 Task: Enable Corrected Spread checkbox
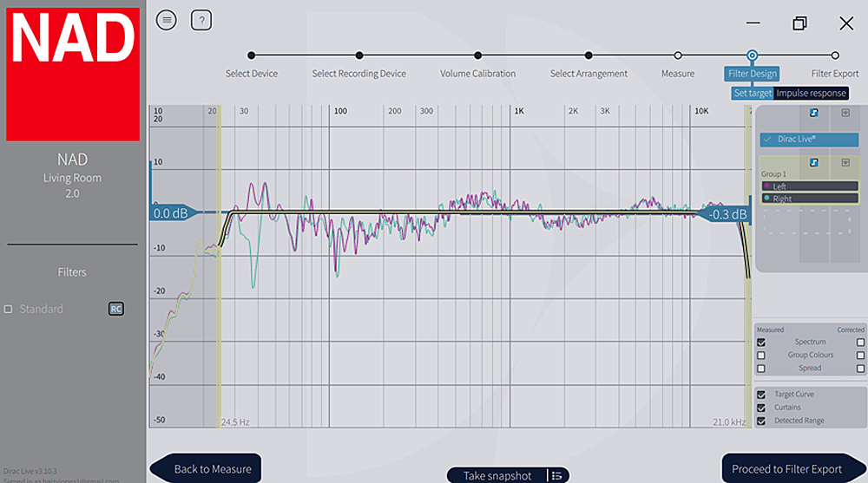(860, 368)
